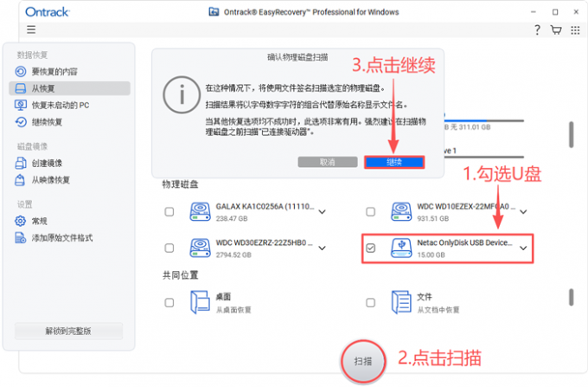588x387 pixels.
Task: Click the GALAX KA1C0256A disk icon
Action: [201, 212]
